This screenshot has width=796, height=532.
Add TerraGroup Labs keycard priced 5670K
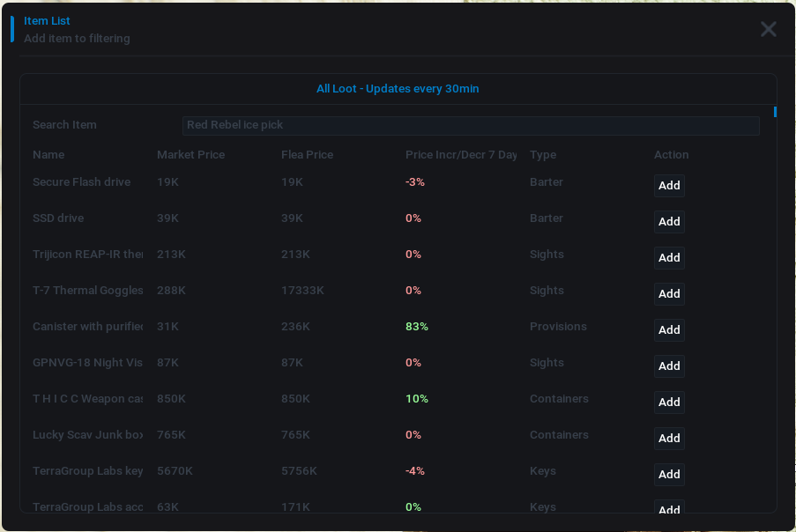(x=669, y=475)
